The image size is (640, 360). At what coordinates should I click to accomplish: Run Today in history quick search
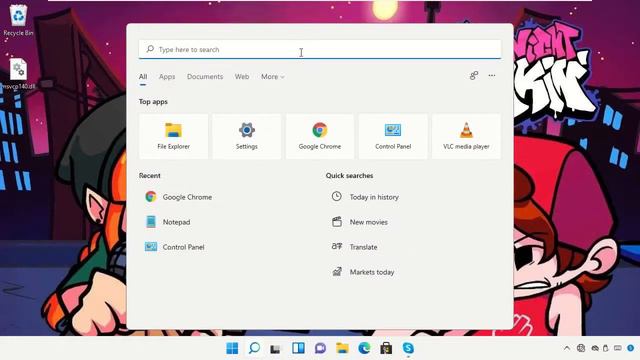point(365,197)
